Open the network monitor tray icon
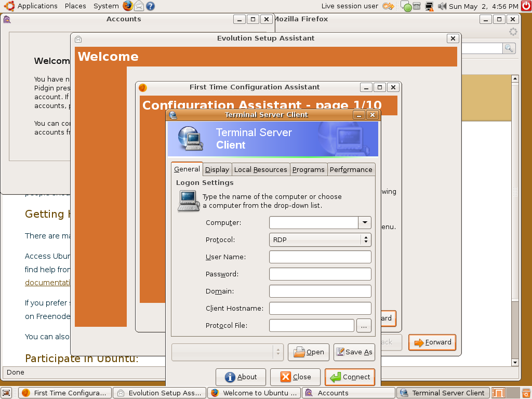Image resolution: width=532 pixels, height=399 pixels. pos(429,6)
